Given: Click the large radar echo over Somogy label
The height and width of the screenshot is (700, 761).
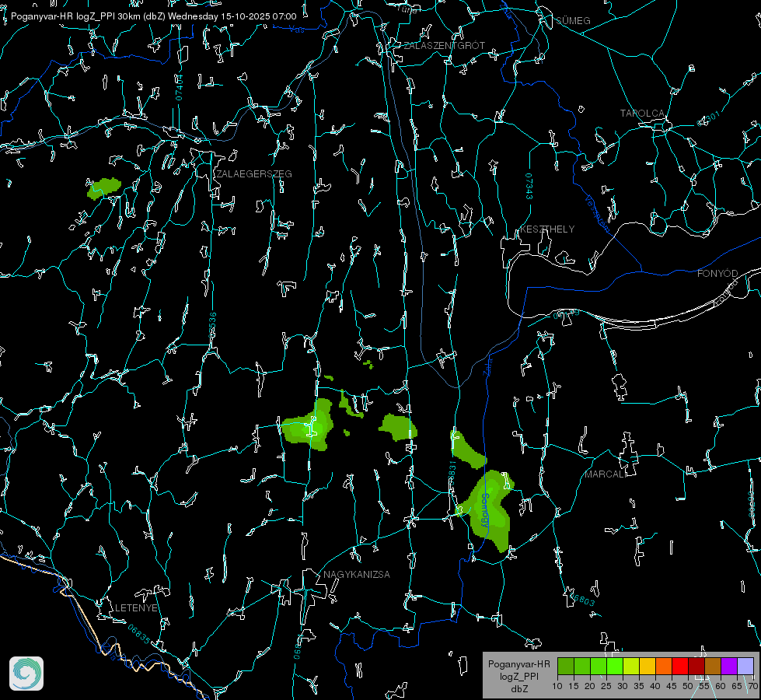Looking at the screenshot, I should (x=488, y=510).
